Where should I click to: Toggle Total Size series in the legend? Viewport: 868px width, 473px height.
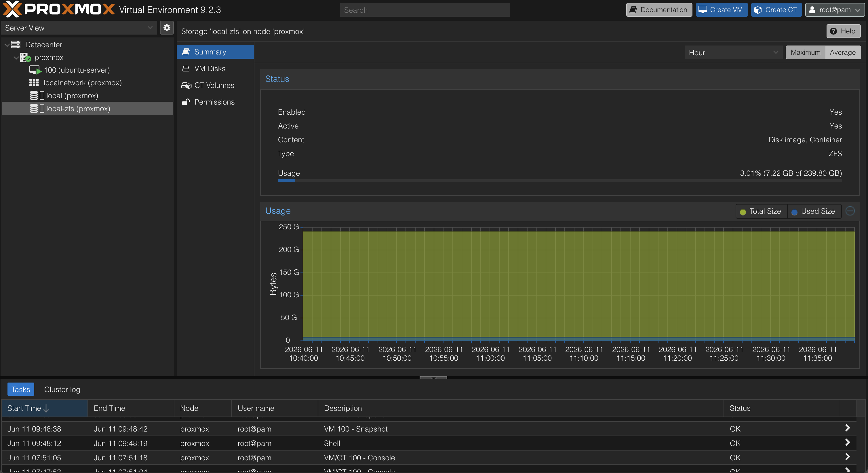[x=761, y=211]
